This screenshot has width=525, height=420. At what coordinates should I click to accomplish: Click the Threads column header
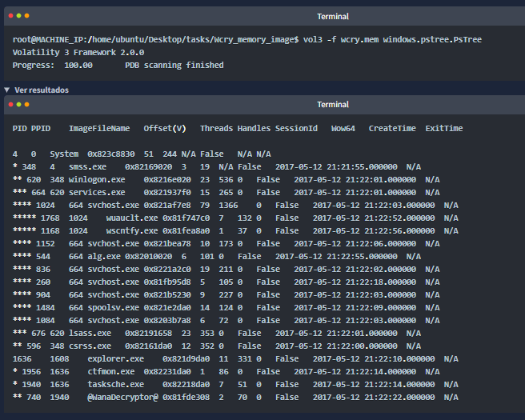coord(216,128)
